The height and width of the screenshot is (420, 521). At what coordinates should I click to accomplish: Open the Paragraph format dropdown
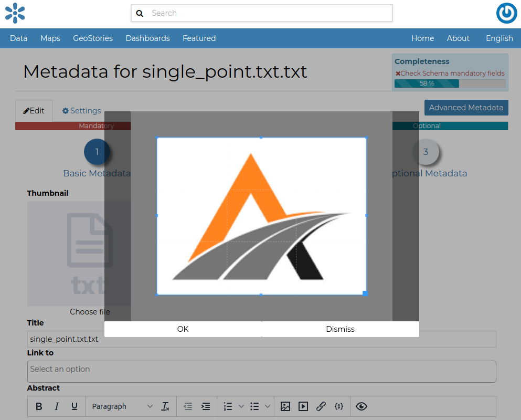click(x=122, y=406)
